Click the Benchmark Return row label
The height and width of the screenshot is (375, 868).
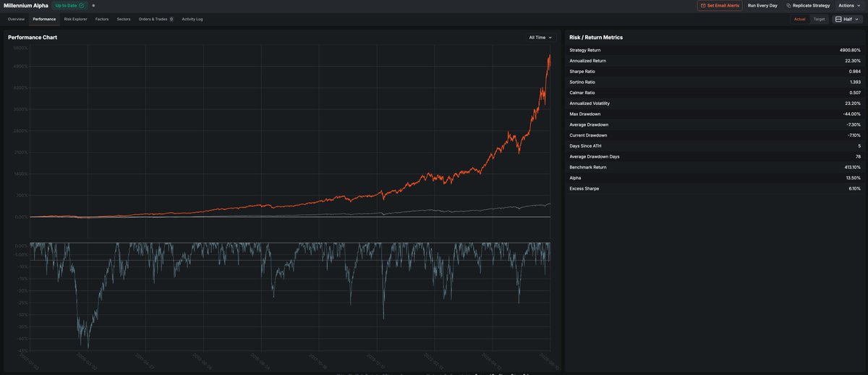pyautogui.click(x=588, y=167)
